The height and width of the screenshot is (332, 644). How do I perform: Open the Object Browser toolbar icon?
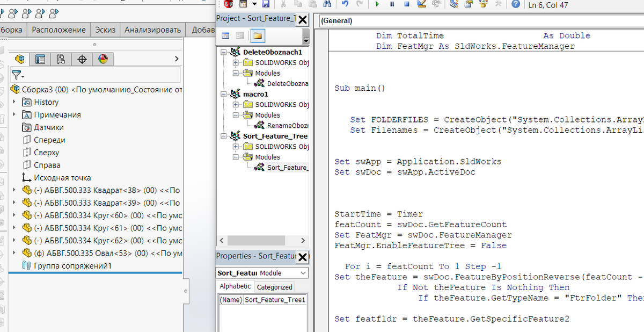482,4
